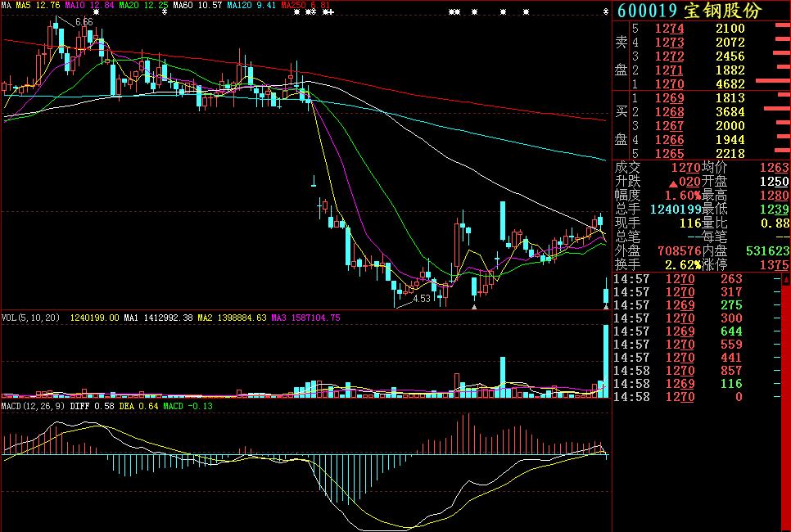Click the tallest cyan volume bar at far right
This screenshot has height=532, width=791.
coord(606,360)
